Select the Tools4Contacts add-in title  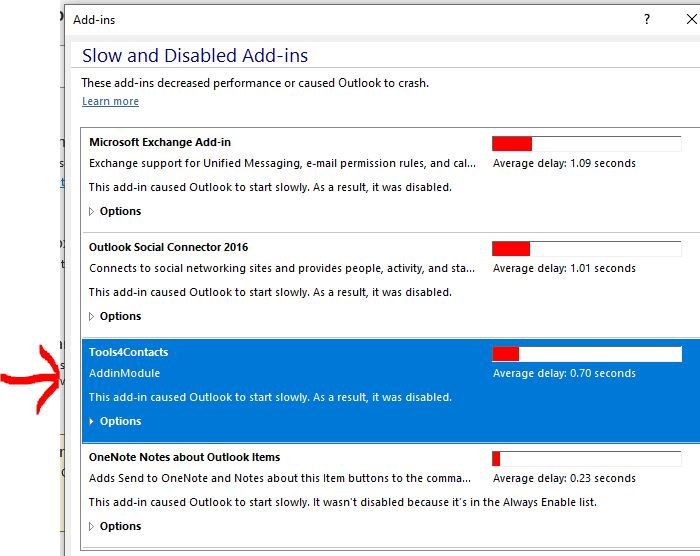point(129,352)
